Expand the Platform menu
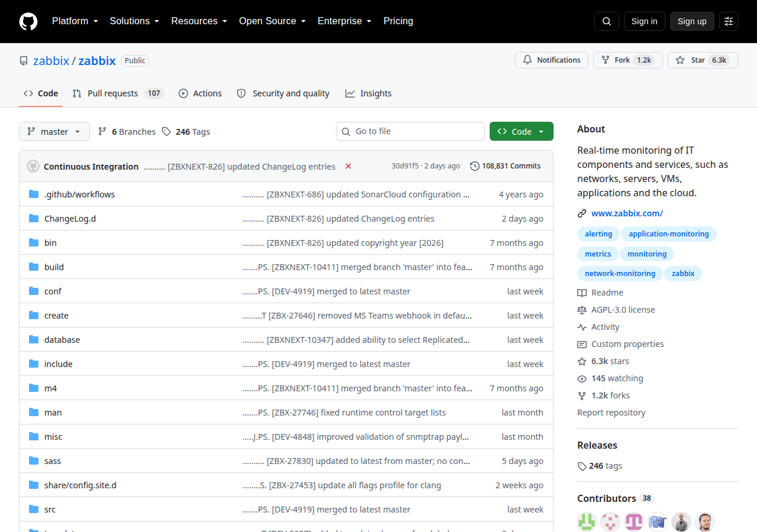This screenshot has width=757, height=532. [x=75, y=21]
